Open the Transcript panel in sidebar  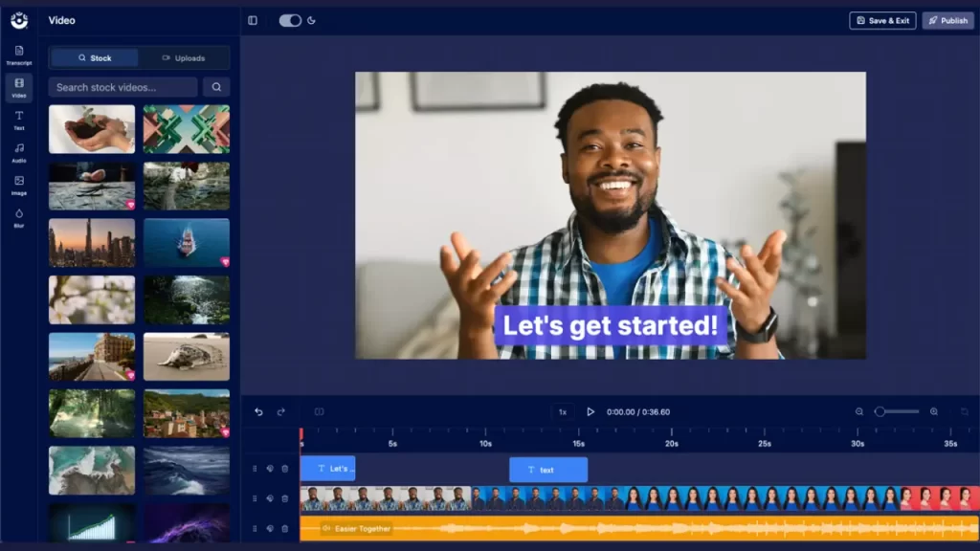pyautogui.click(x=19, y=55)
